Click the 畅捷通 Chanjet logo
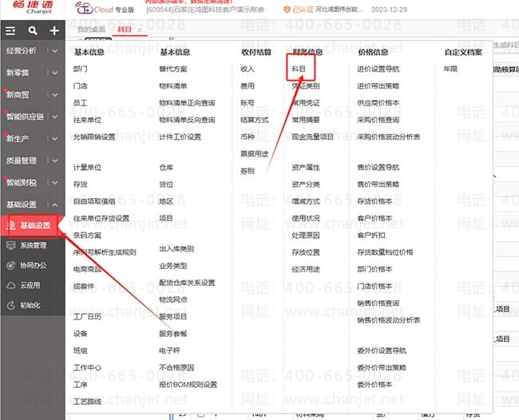This screenshot has width=519, height=420. (x=33, y=7)
